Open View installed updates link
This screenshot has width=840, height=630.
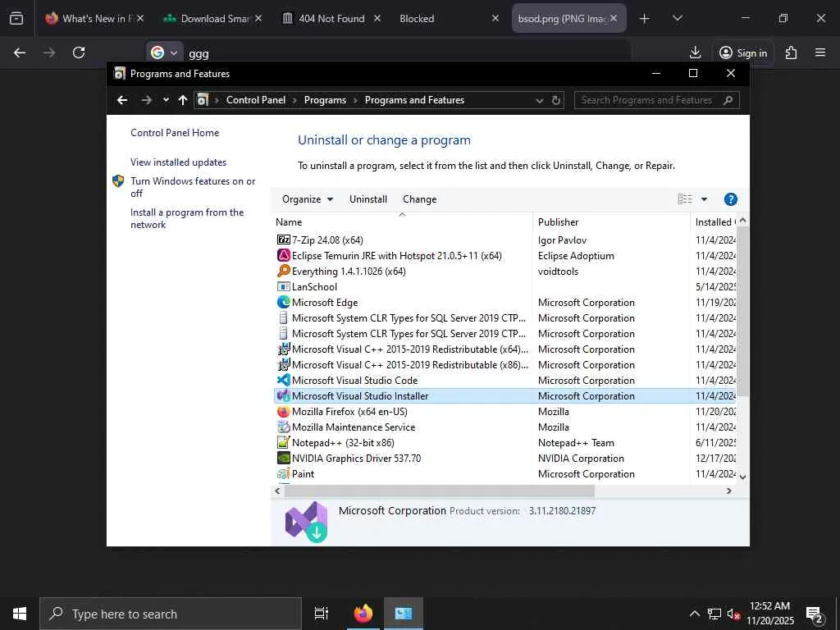tap(178, 162)
